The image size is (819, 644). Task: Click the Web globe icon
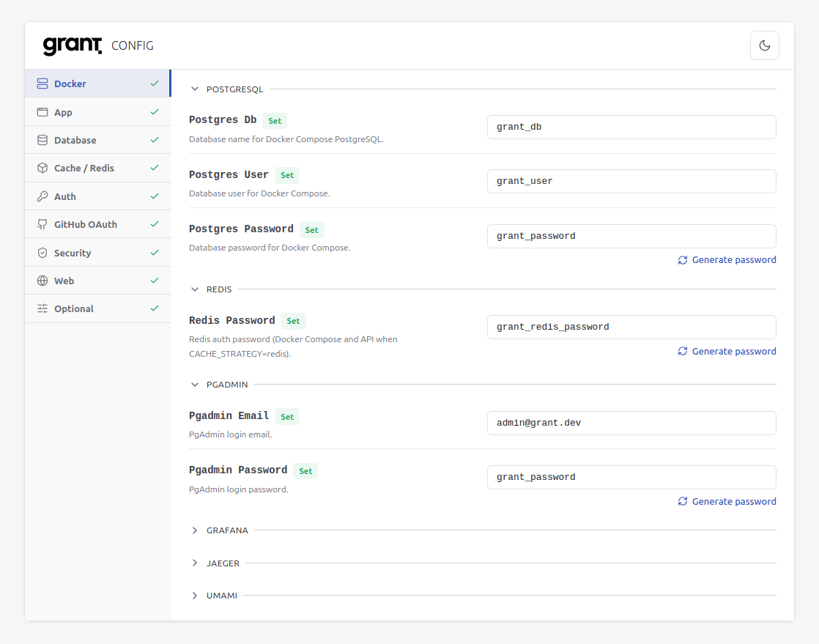(x=42, y=281)
